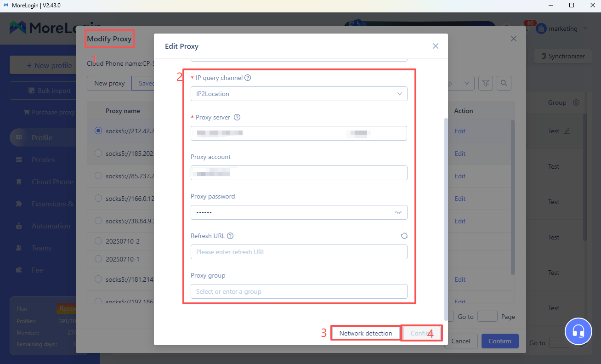
Task: Click Proxy server help icon
Action: (237, 118)
